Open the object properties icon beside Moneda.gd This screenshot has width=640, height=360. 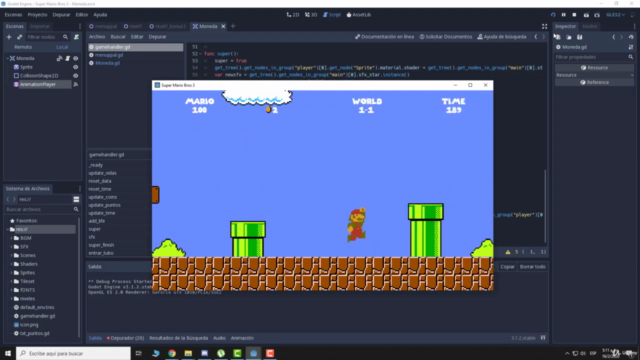tap(631, 47)
